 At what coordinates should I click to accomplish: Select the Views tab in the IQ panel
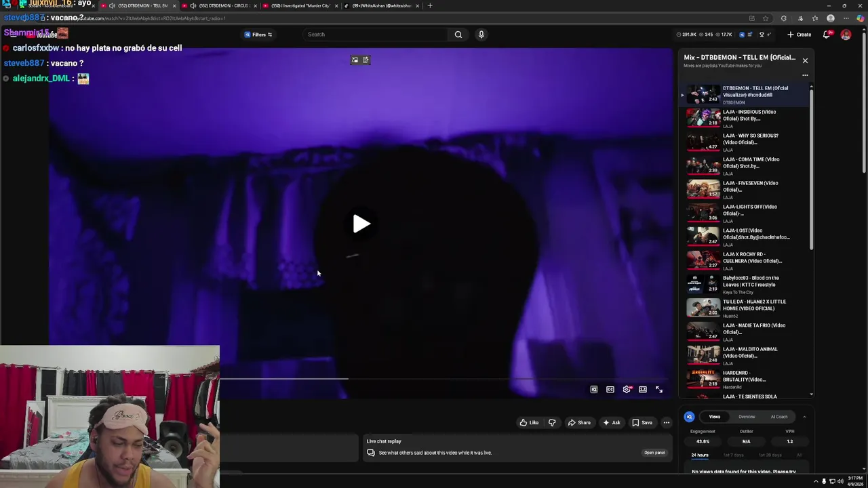715,417
